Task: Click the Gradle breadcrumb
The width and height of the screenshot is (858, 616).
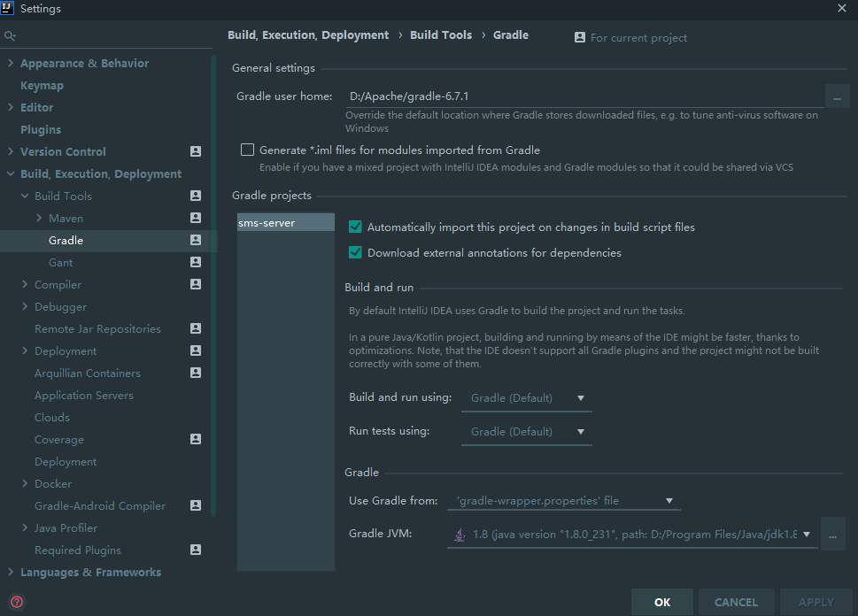Action: (511, 35)
